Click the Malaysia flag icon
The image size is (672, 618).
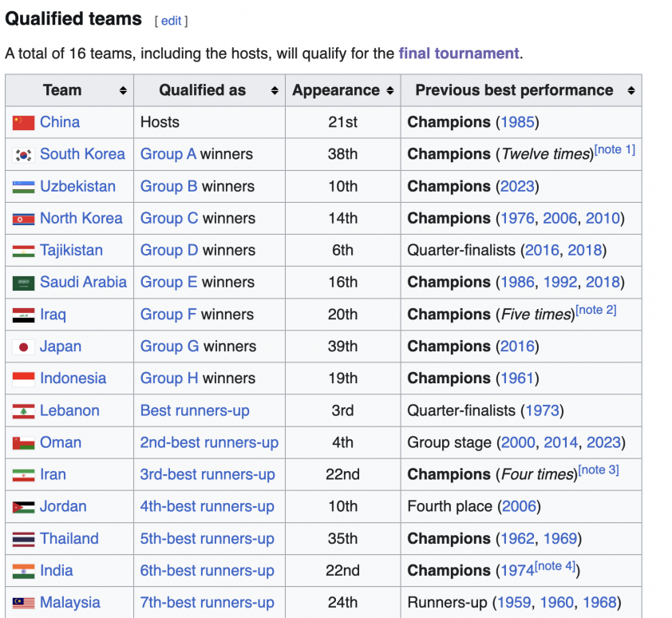pyautogui.click(x=24, y=603)
